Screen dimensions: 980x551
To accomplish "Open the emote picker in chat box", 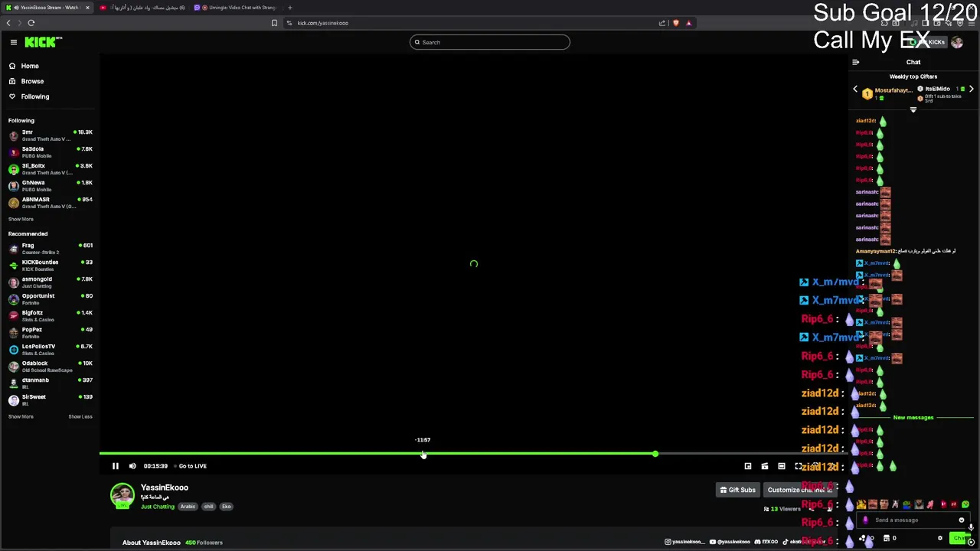I will point(962,520).
